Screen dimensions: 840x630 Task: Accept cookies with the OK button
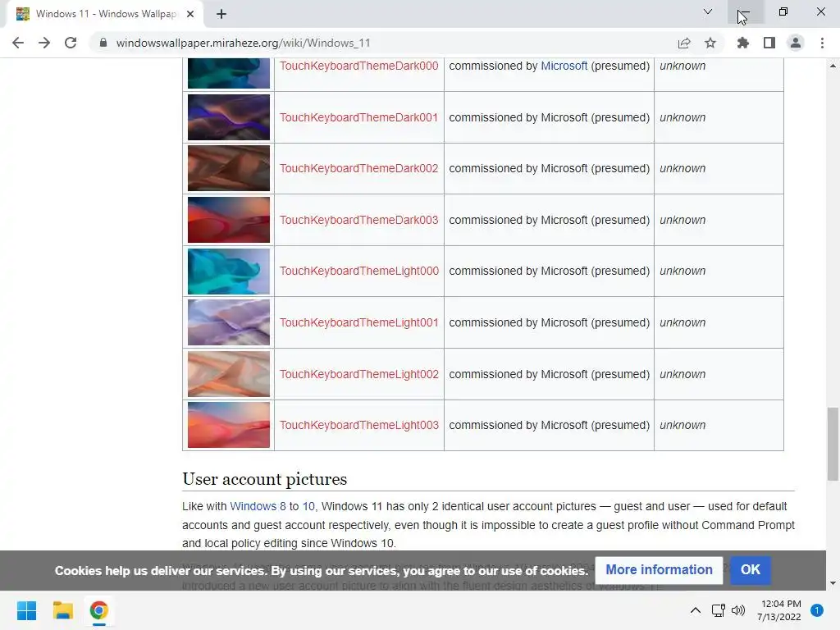750,570
